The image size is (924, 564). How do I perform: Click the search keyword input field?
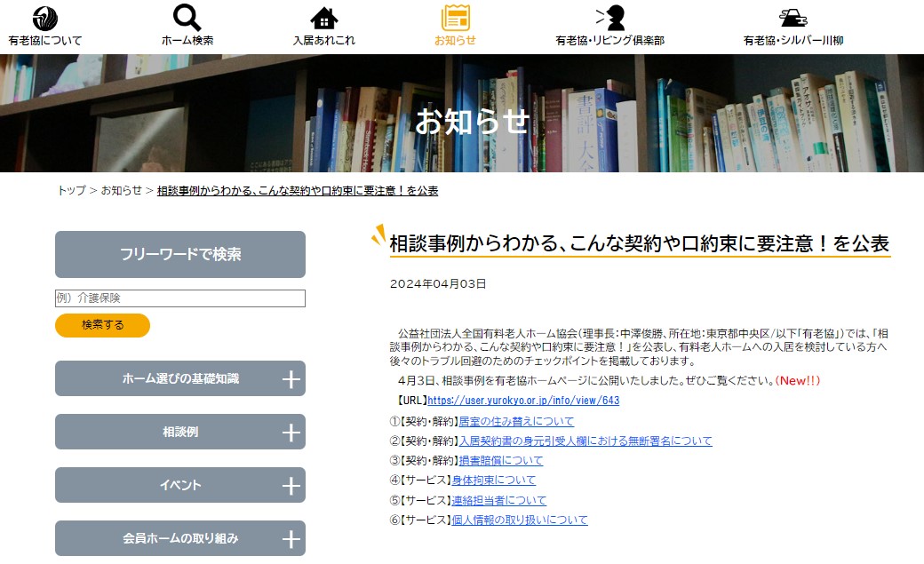pos(179,298)
